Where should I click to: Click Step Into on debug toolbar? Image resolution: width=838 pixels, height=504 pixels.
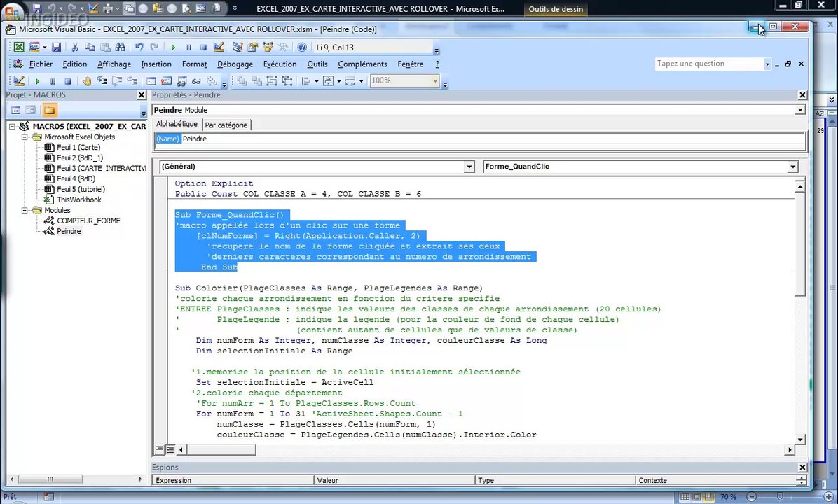click(102, 81)
